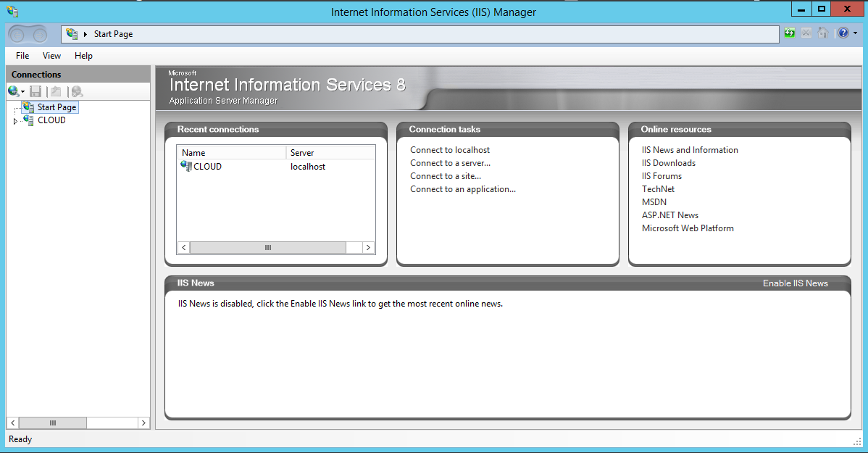Click the Enable IIS News link
The image size is (868, 453).
click(796, 283)
